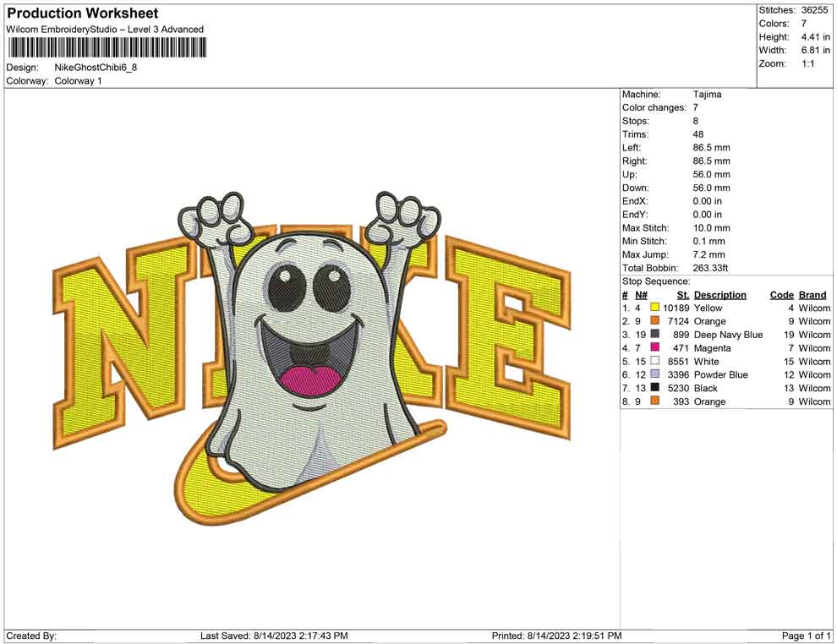Click the ghost embroidery design preview
This screenshot has height=644, width=837.
click(x=312, y=358)
